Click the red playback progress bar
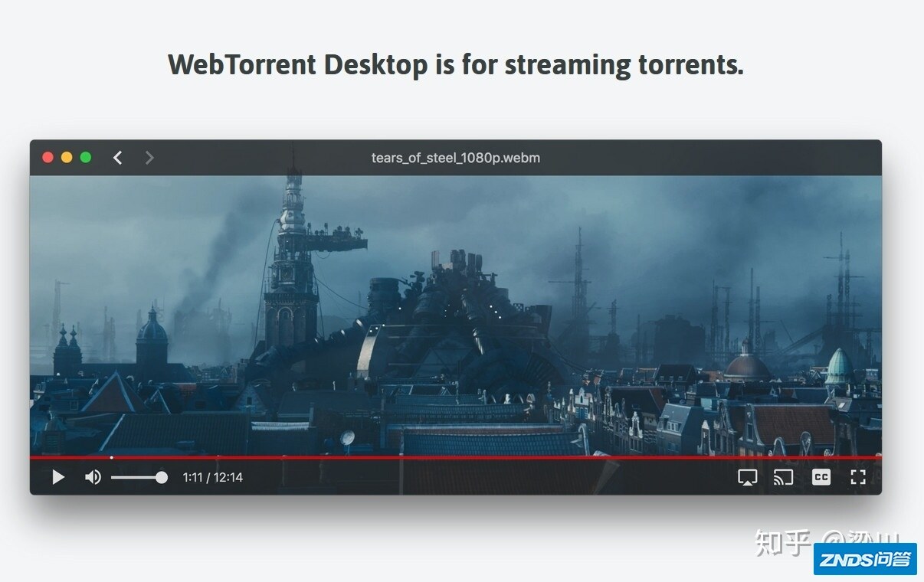 click(455, 457)
